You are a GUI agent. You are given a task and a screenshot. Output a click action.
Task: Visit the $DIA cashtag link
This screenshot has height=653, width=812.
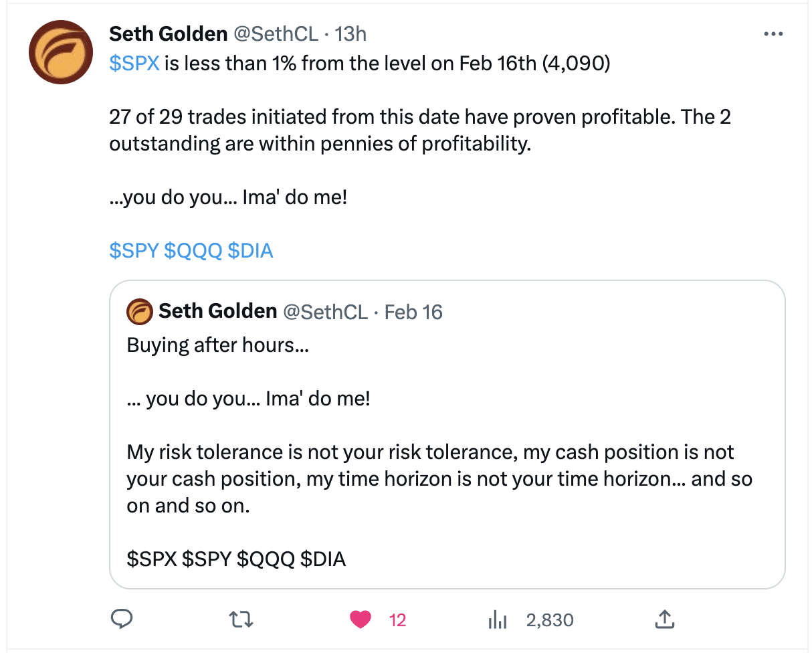tap(250, 251)
